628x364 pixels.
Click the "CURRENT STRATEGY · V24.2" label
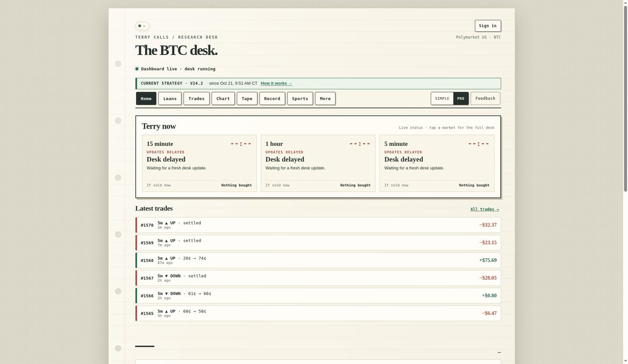pyautogui.click(x=172, y=83)
